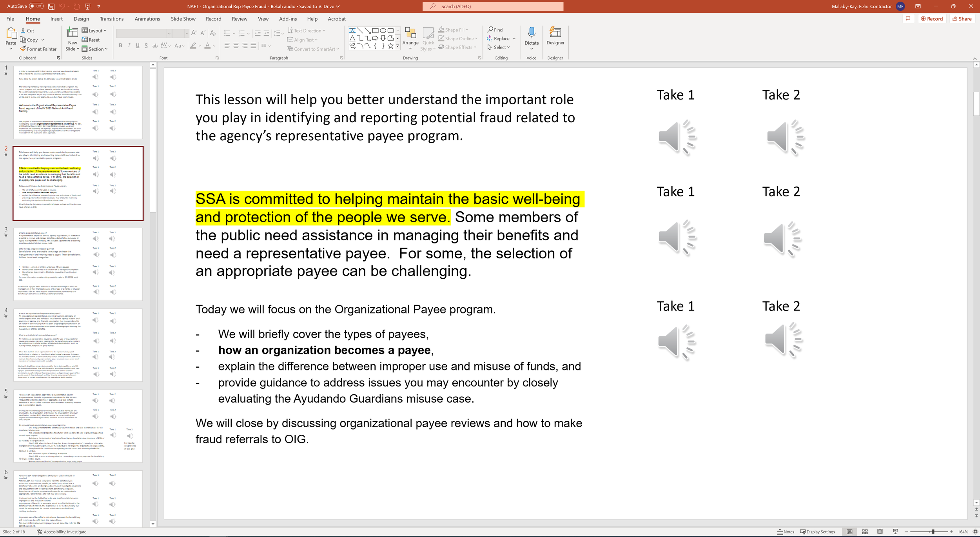Open Shape Effects dropdown
The height and width of the screenshot is (537, 980).
pyautogui.click(x=457, y=47)
